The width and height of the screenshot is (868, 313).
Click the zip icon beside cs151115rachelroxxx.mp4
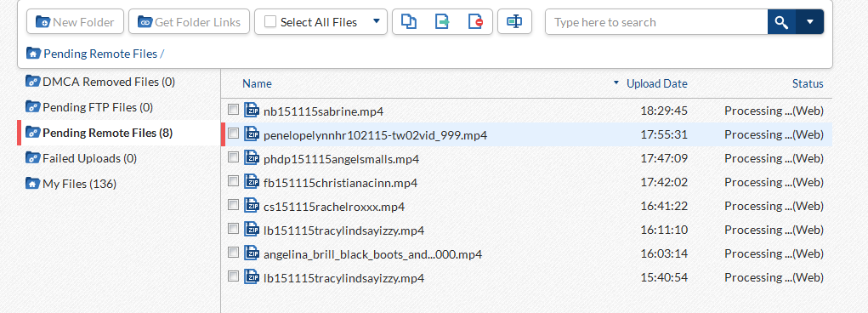pos(252,206)
